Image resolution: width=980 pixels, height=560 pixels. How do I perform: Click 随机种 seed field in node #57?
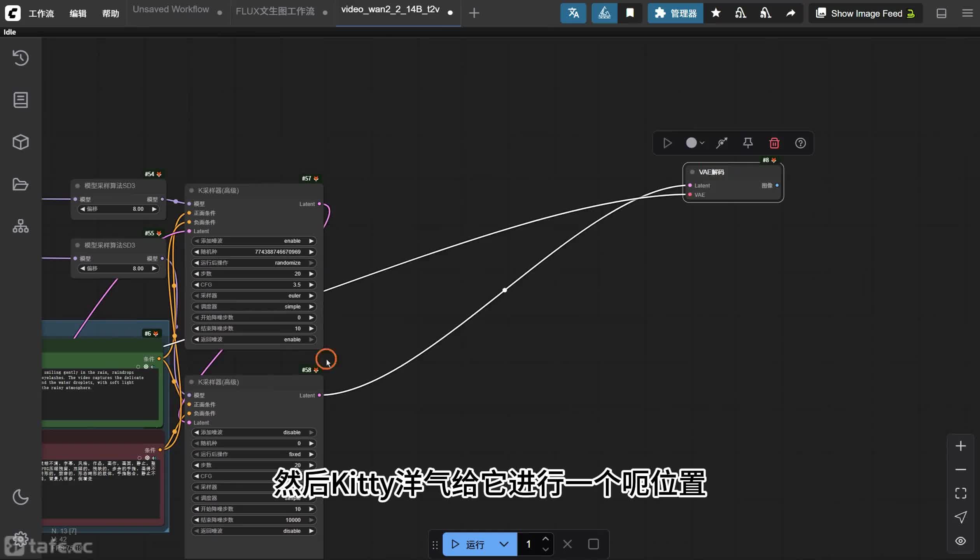pos(254,252)
